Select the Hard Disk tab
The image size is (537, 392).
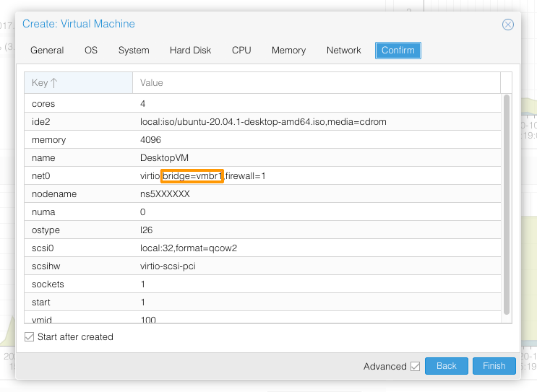coord(190,51)
